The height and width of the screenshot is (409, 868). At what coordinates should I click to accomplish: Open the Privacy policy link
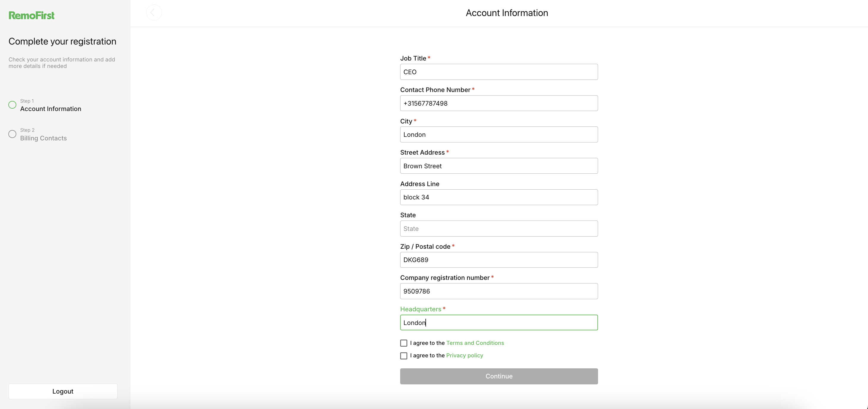point(464,355)
